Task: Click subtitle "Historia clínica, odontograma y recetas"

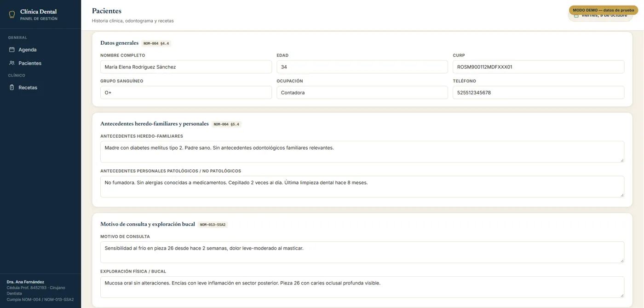Action: (133, 21)
